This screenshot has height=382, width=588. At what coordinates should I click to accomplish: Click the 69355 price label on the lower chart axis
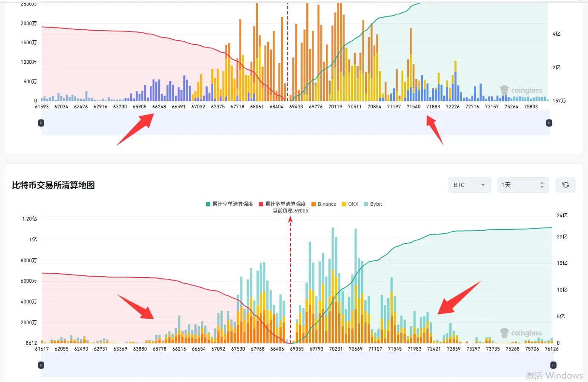coord(297,349)
